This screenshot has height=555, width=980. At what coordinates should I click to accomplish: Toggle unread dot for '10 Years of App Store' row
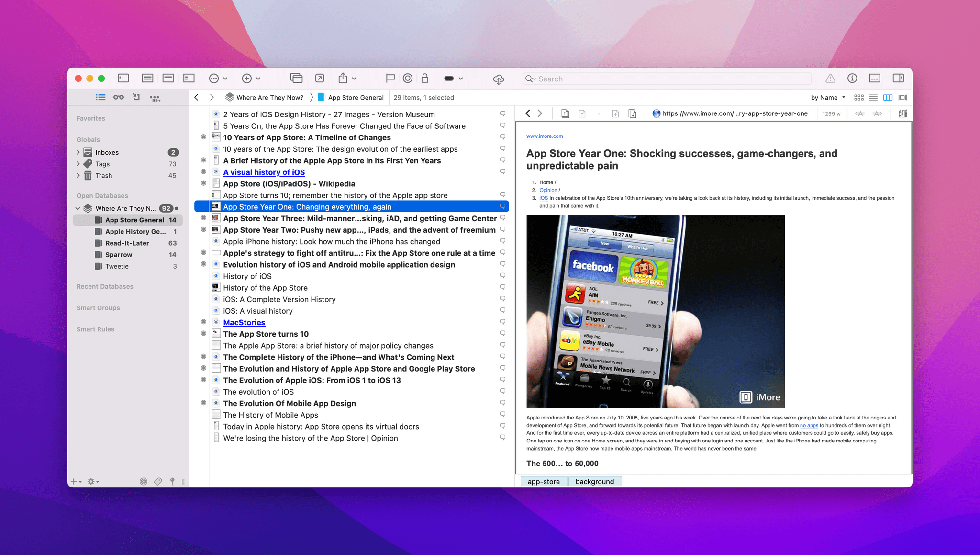point(203,137)
